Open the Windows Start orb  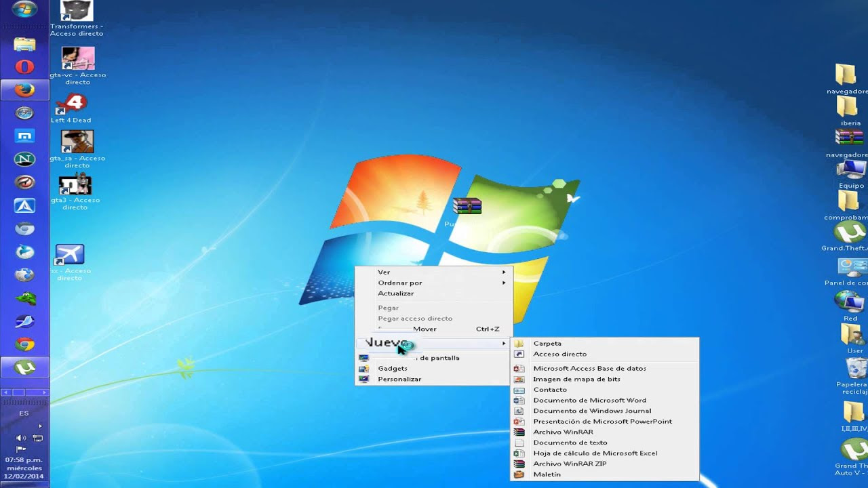[24, 10]
